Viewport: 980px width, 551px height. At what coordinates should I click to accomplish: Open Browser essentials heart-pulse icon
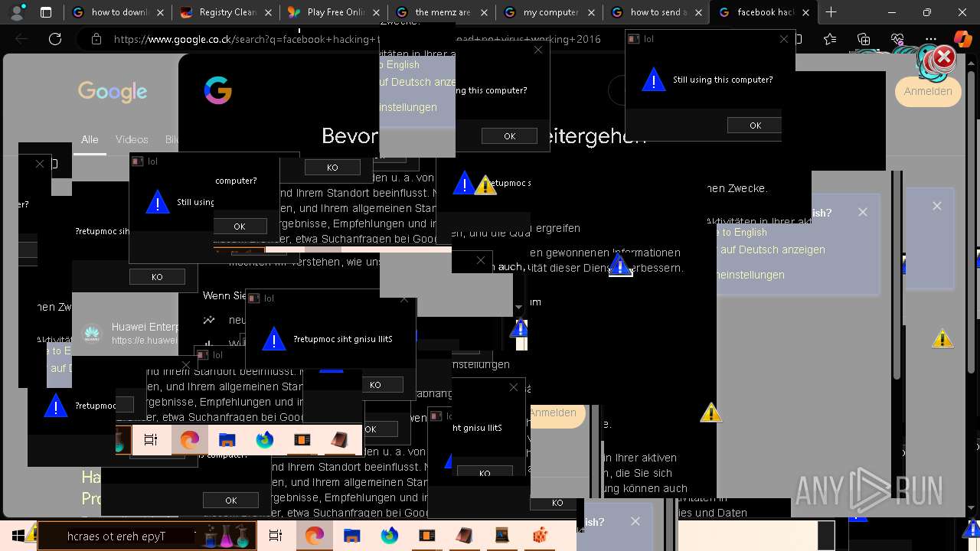pyautogui.click(x=897, y=39)
